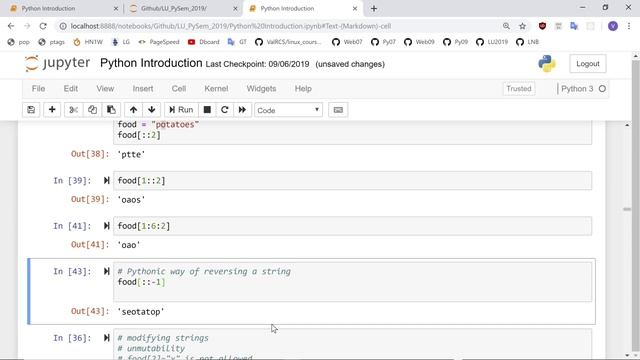Run cell In [36] with its run icon
640x360 pixels.
107,338
